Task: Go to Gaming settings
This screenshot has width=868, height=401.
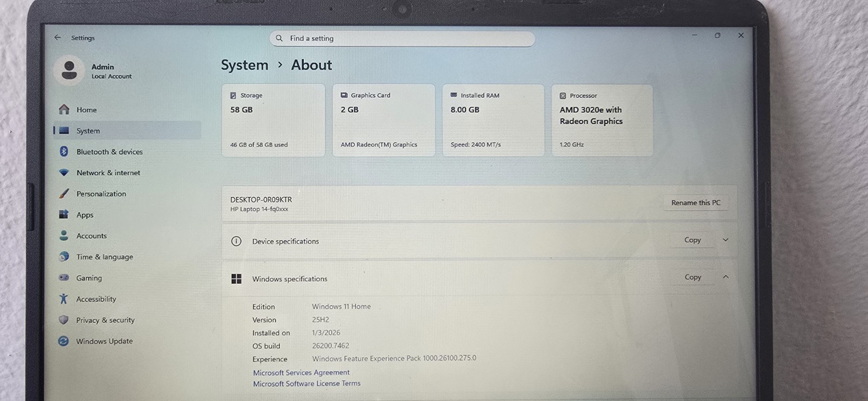Action: coord(127,278)
